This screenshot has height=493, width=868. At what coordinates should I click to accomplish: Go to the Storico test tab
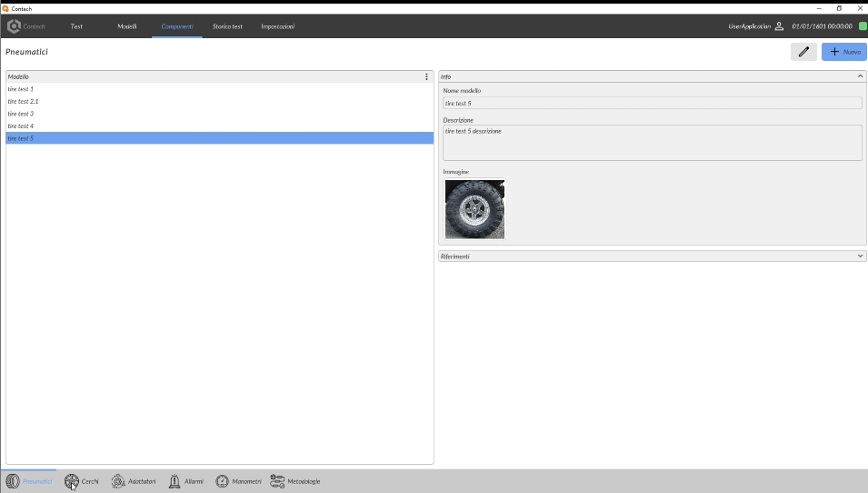pos(227,26)
